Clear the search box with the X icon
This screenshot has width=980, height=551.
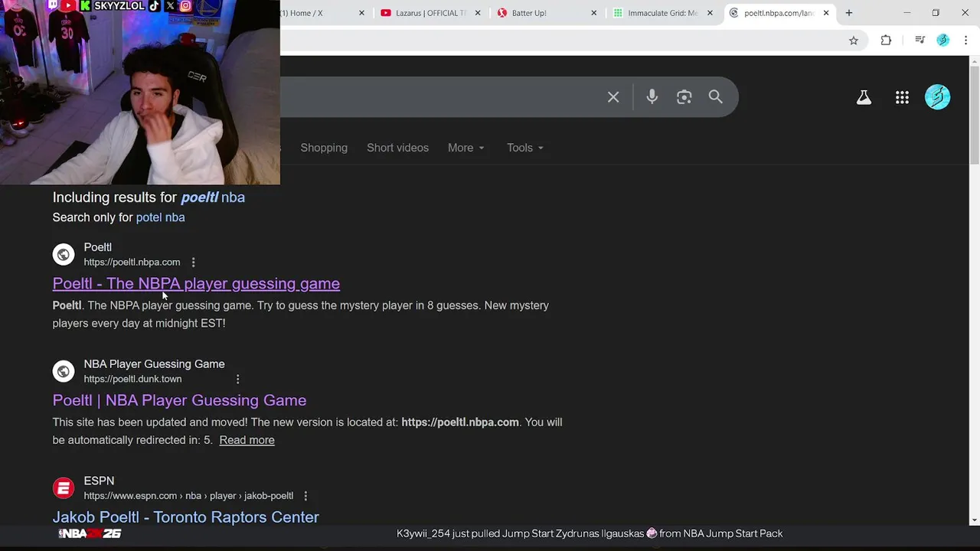613,97
